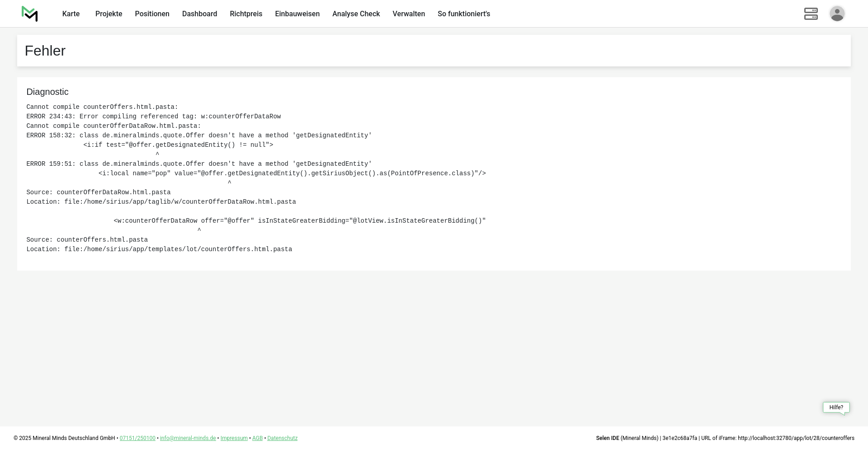Screen dimensions: 868x449
Task: Open So funktioniert's page
Action: click(x=463, y=14)
